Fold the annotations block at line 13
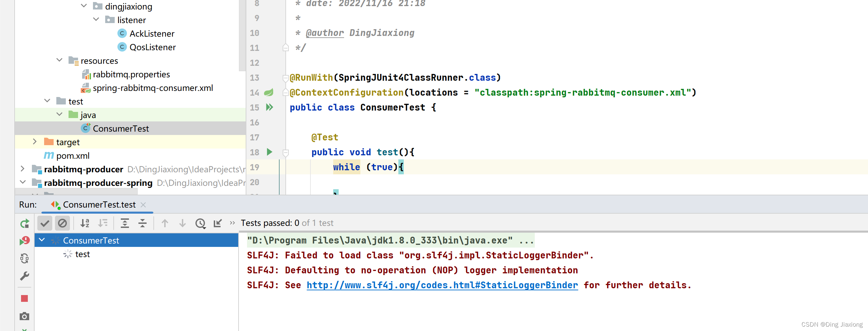Image resolution: width=868 pixels, height=331 pixels. [286, 78]
